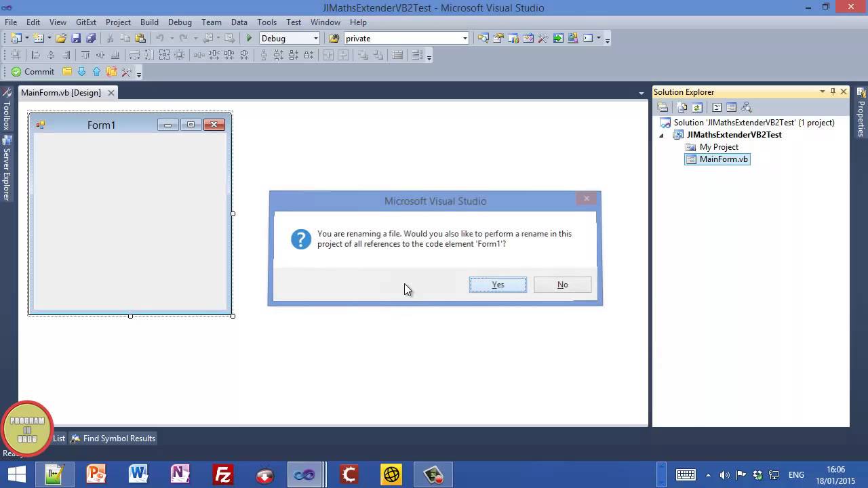Open the Build menu
Viewport: 868px width, 488px height.
tap(149, 22)
